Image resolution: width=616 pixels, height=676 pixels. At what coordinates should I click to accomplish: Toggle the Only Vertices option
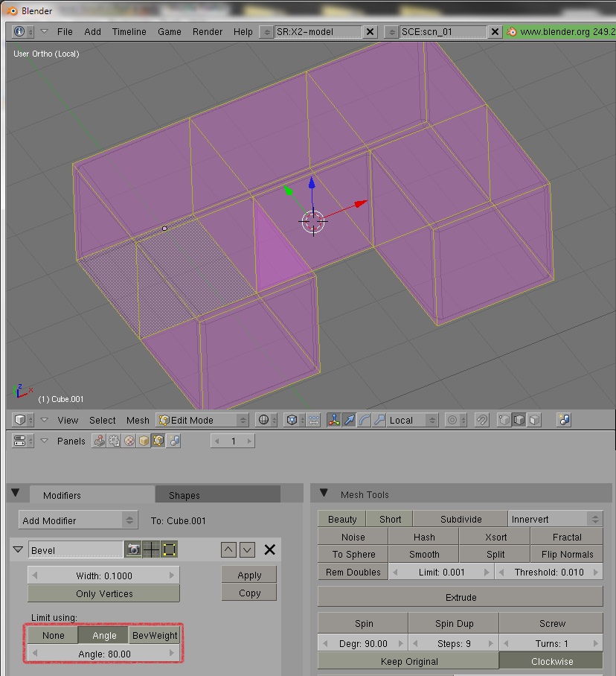[x=104, y=593]
